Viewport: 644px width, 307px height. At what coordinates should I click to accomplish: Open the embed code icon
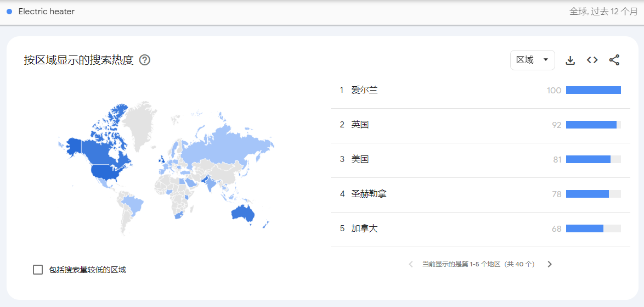pyautogui.click(x=592, y=60)
